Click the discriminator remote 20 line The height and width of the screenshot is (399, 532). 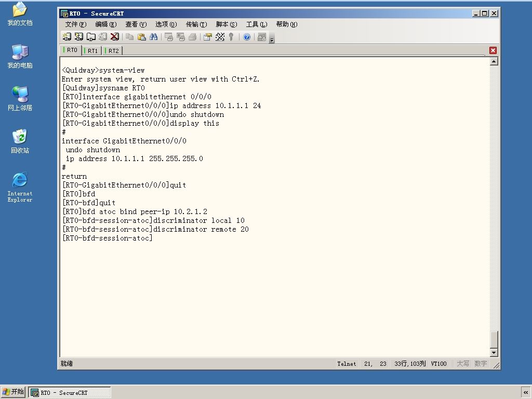coord(155,229)
